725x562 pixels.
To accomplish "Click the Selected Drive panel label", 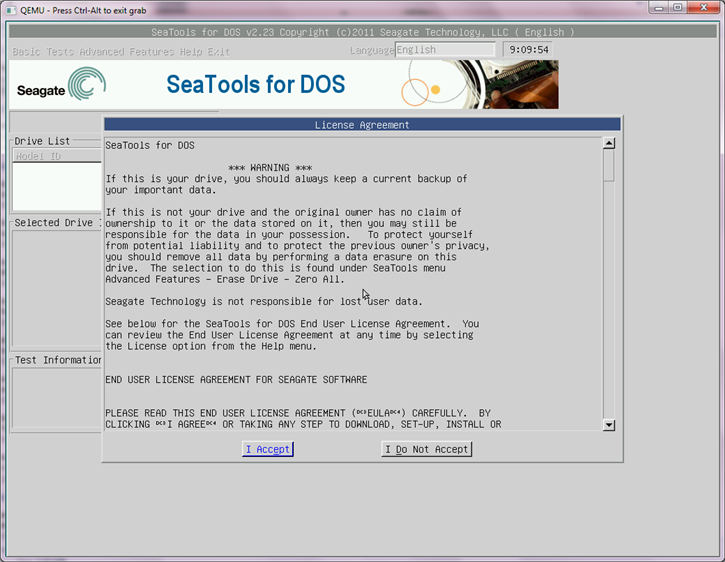I will pyautogui.click(x=57, y=222).
